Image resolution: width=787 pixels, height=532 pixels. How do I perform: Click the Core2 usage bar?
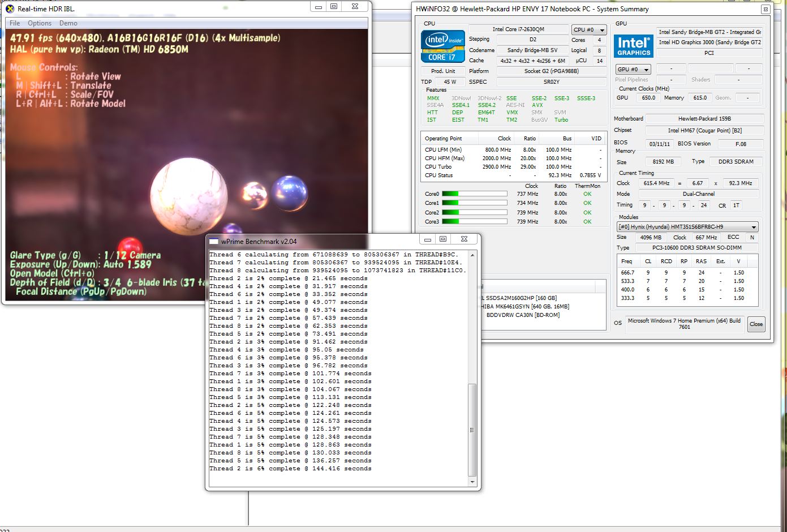tap(474, 212)
